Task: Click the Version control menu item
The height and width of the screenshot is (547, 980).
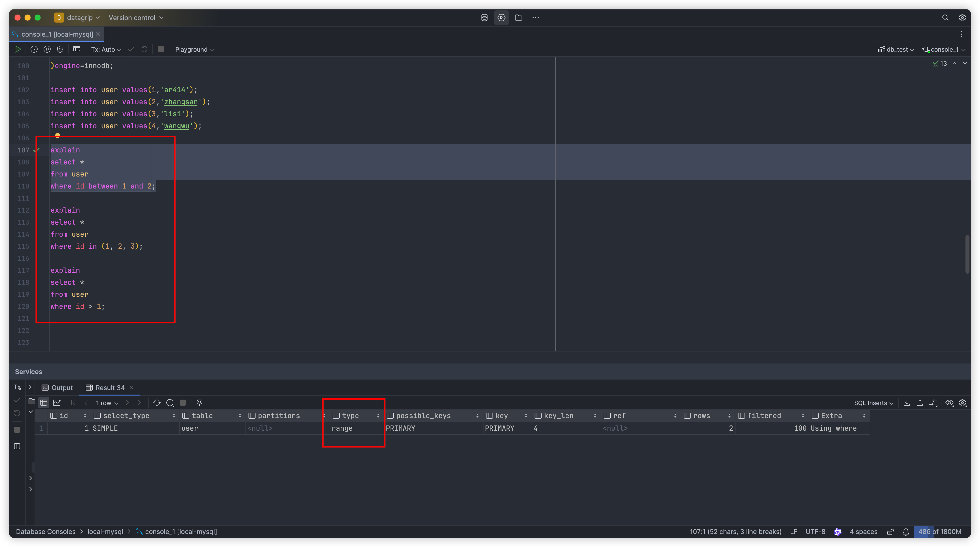Action: click(x=132, y=17)
